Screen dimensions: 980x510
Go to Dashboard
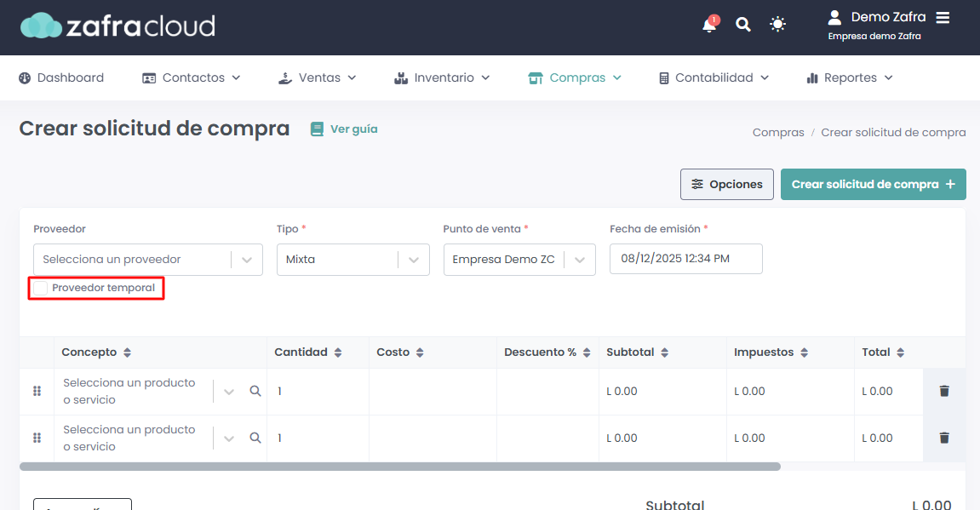pyautogui.click(x=61, y=78)
